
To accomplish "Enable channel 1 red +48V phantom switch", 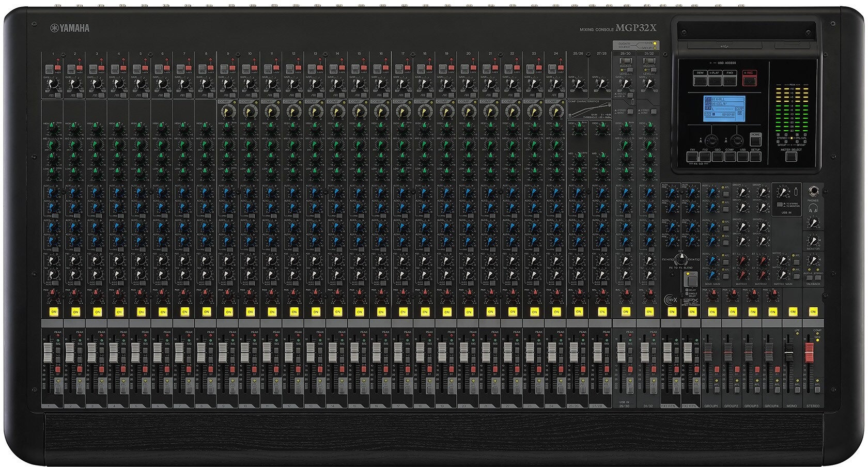I will coord(58,68).
